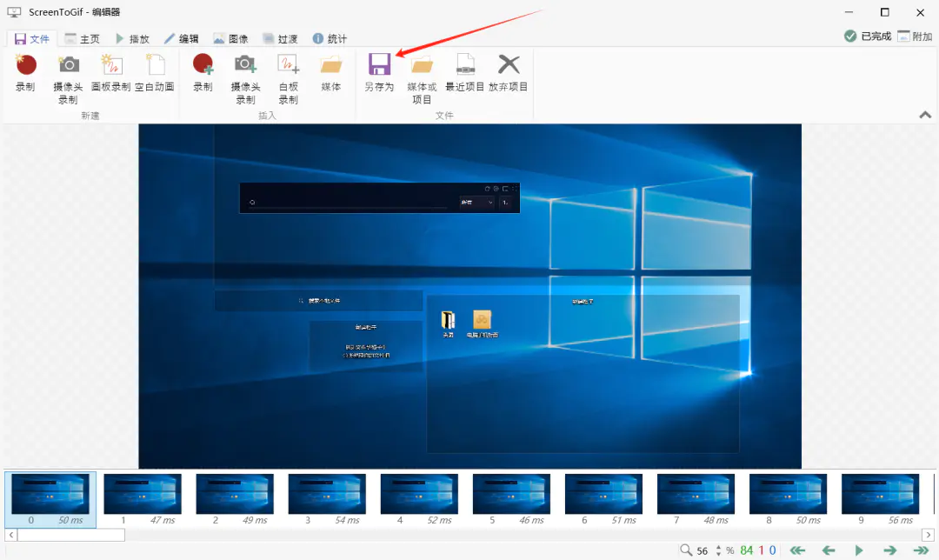Select the 图像 ribbon tab
Viewport: 939px width, 560px height.
click(x=231, y=39)
